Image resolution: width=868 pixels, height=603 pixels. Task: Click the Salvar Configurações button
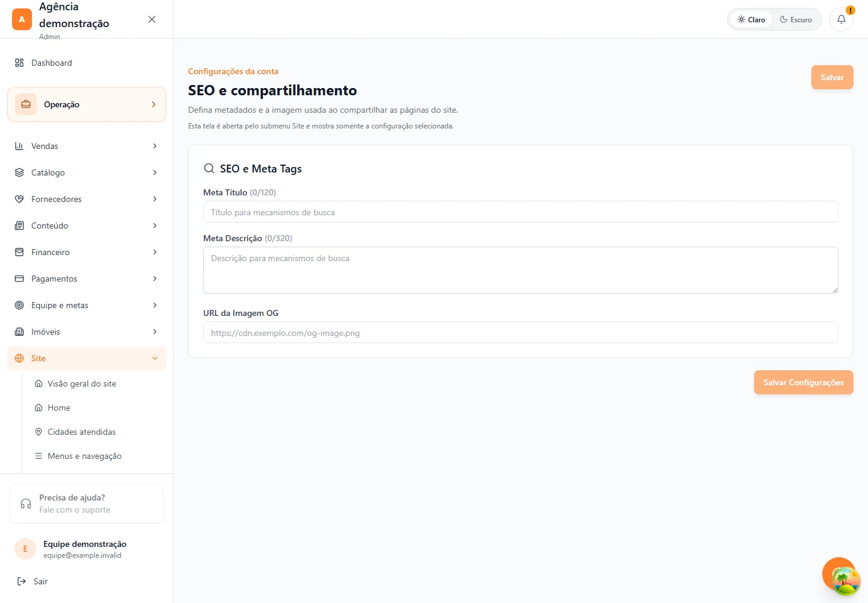click(804, 382)
